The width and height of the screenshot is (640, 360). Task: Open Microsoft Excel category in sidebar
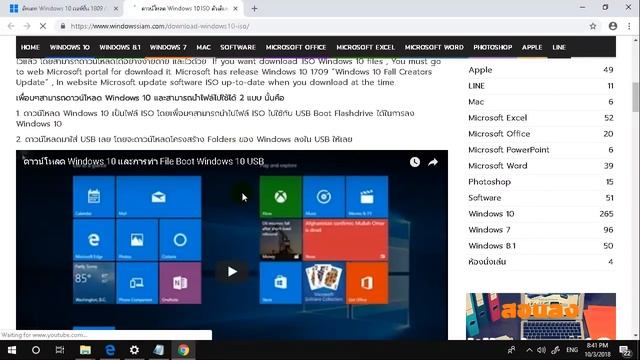pos(498,118)
